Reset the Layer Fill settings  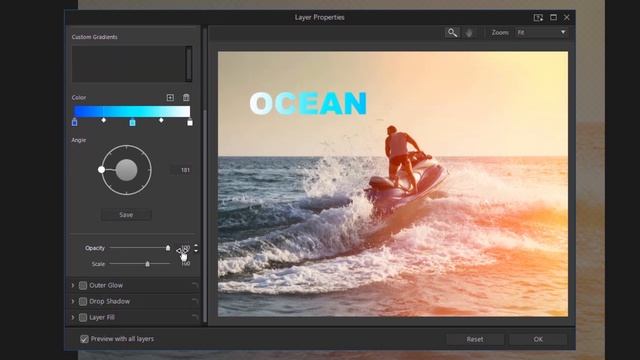click(x=195, y=317)
